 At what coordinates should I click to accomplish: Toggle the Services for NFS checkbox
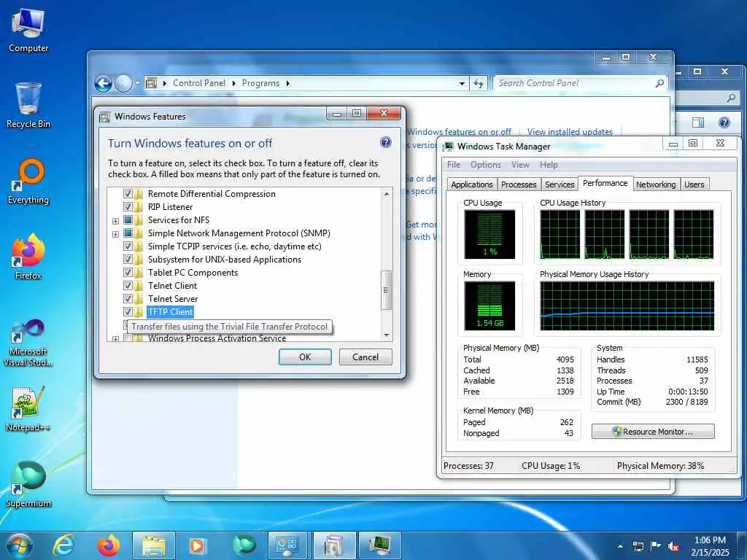click(x=128, y=220)
